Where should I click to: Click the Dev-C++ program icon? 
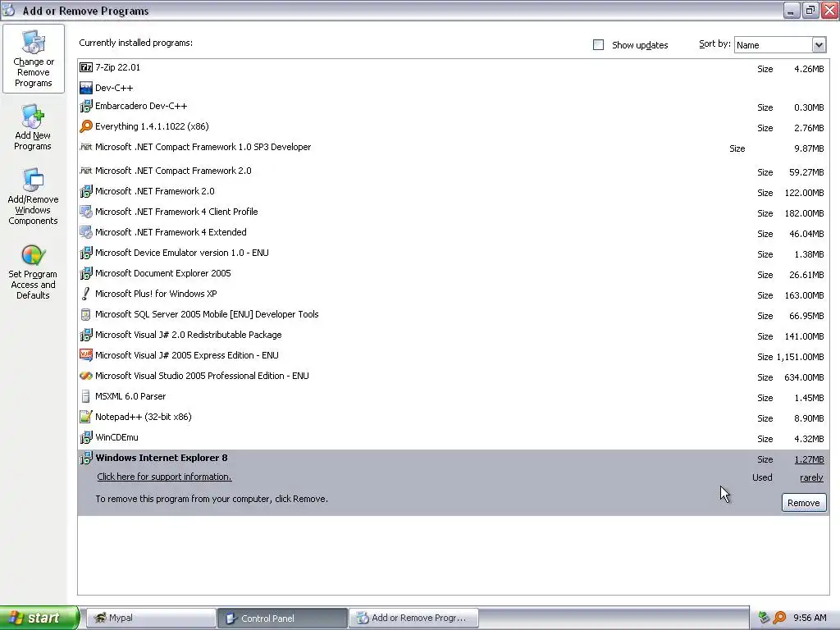click(85, 88)
